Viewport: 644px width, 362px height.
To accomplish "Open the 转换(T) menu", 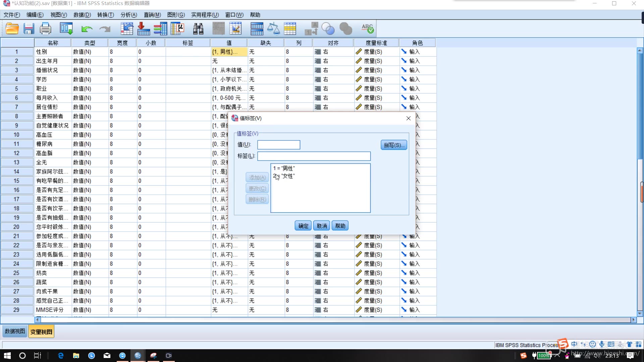I will tap(105, 15).
